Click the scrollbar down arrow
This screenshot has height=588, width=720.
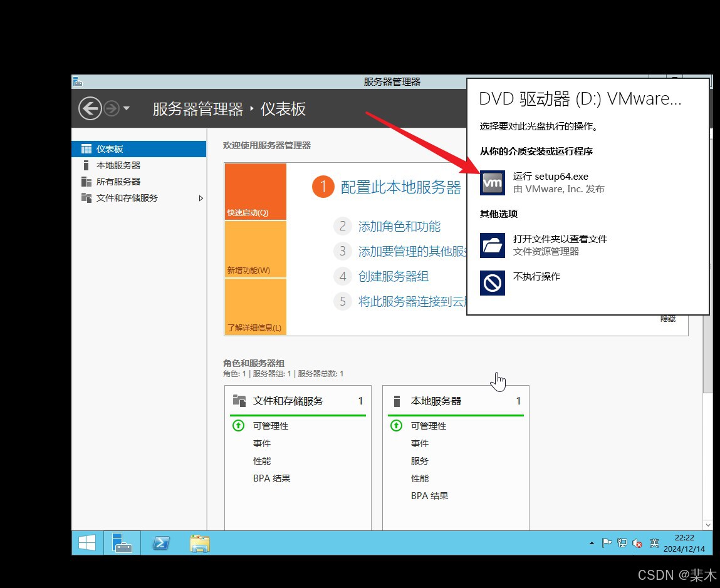[707, 525]
